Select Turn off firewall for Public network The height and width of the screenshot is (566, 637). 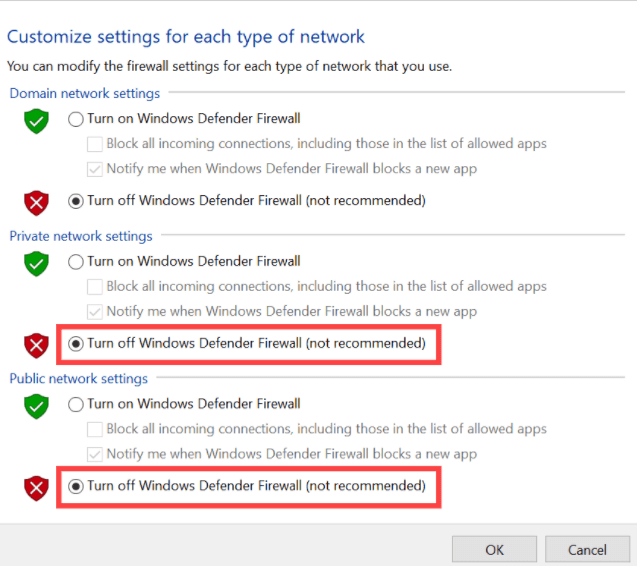click(76, 486)
